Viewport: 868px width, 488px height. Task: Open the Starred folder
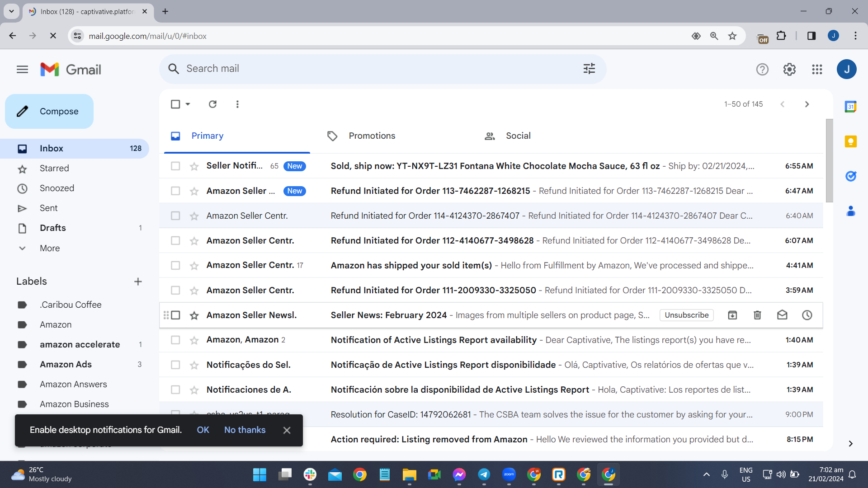[x=75, y=169]
